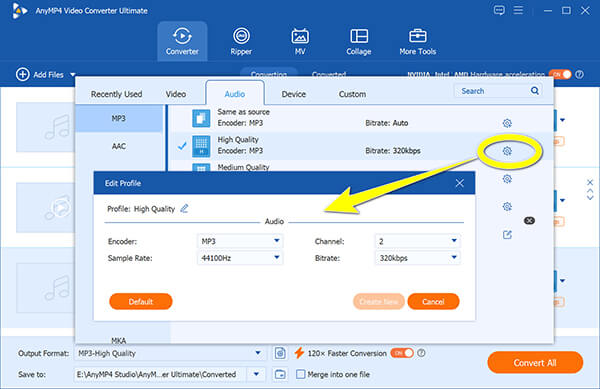
Task: Open the Bitrate dropdown
Action: tap(417, 258)
